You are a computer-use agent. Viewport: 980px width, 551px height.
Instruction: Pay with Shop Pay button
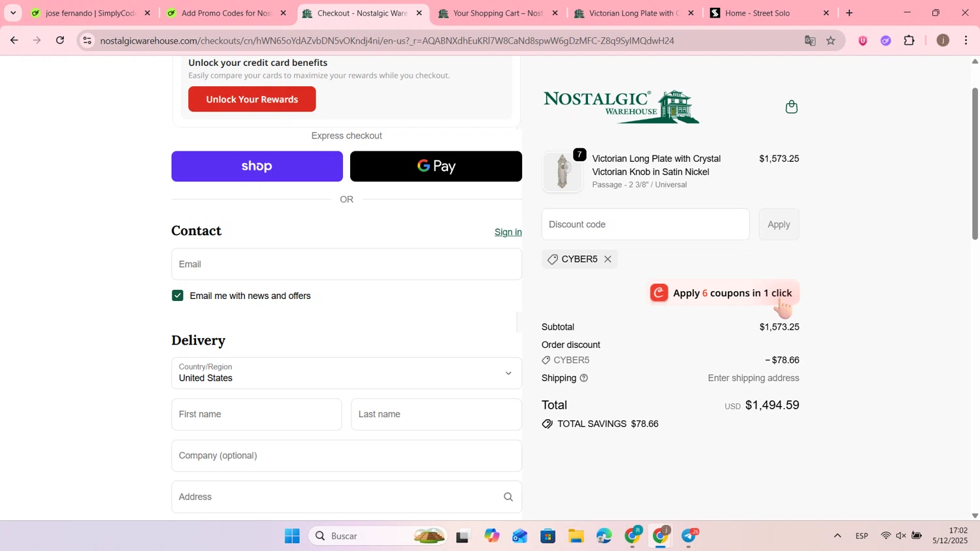click(x=257, y=166)
